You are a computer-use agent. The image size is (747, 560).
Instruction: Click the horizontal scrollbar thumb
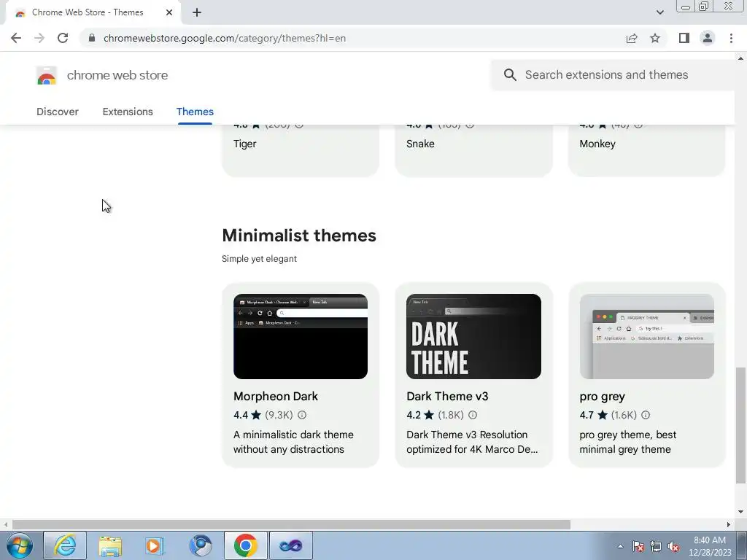coord(292,525)
